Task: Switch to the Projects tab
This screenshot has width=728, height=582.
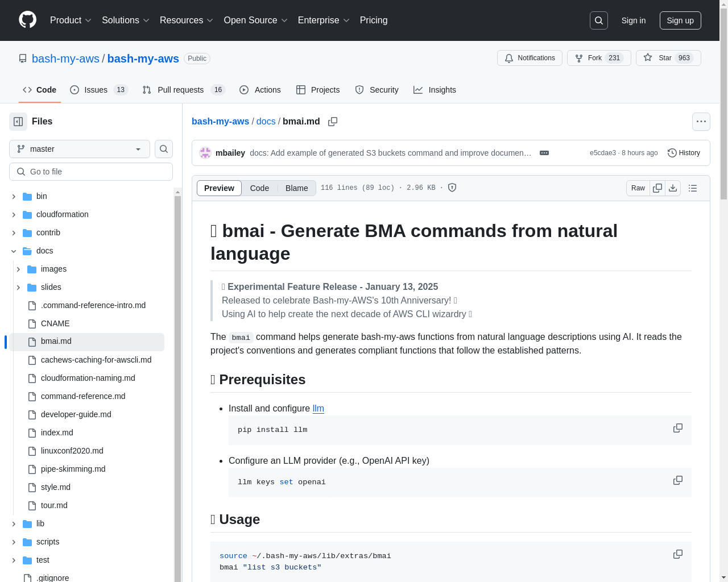Action: (x=318, y=90)
